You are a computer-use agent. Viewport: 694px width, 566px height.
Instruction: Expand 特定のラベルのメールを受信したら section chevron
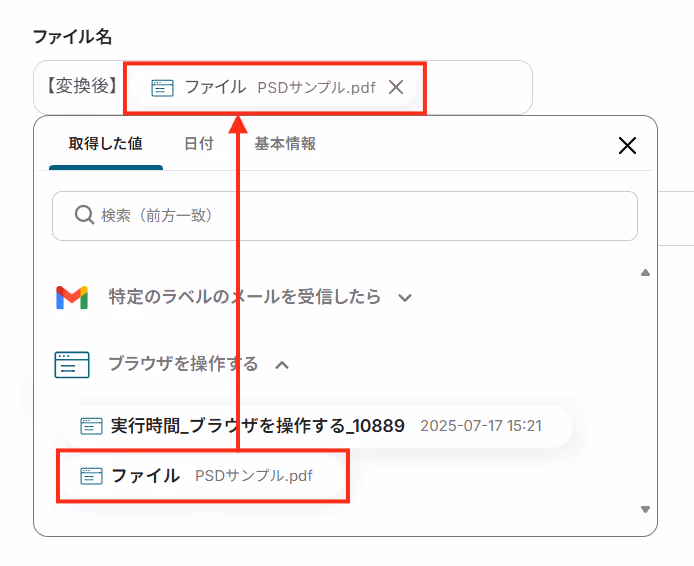(x=405, y=298)
